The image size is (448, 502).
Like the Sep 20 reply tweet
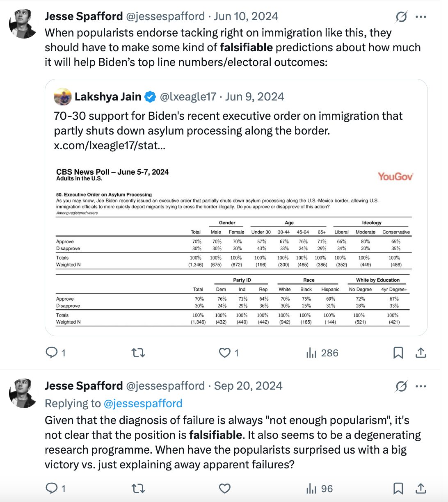tap(225, 488)
